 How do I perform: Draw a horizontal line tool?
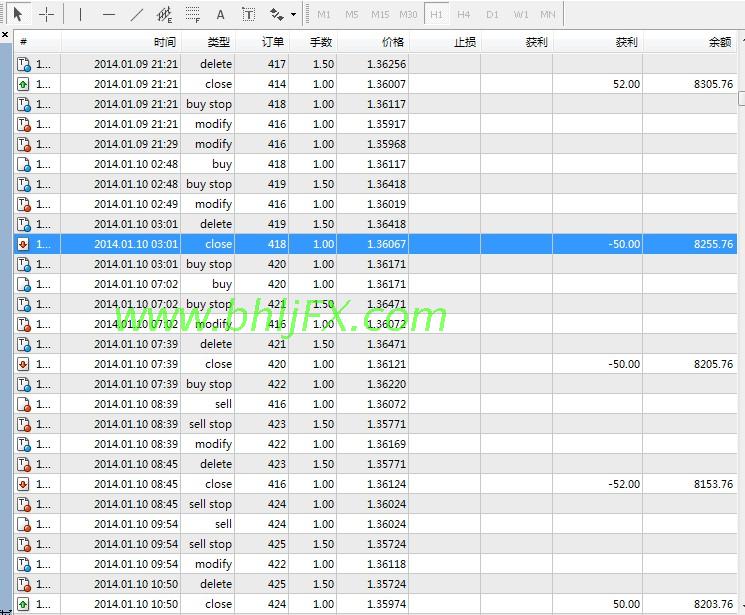click(x=108, y=15)
